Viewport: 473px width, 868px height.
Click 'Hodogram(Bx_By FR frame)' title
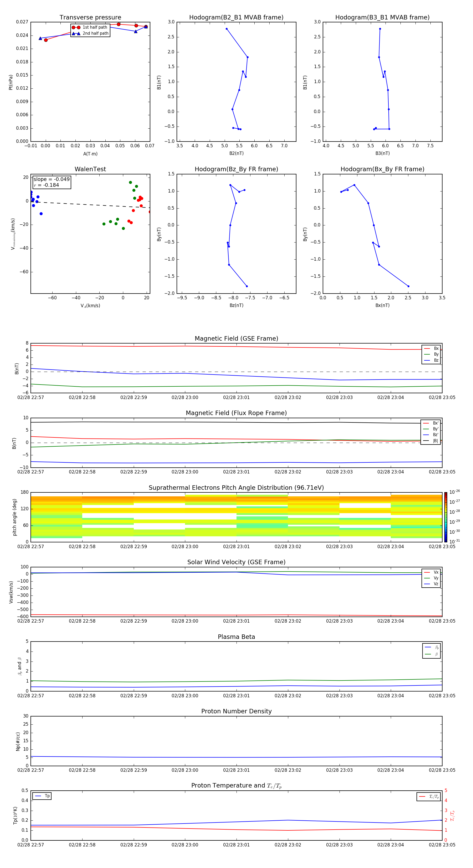click(382, 169)
